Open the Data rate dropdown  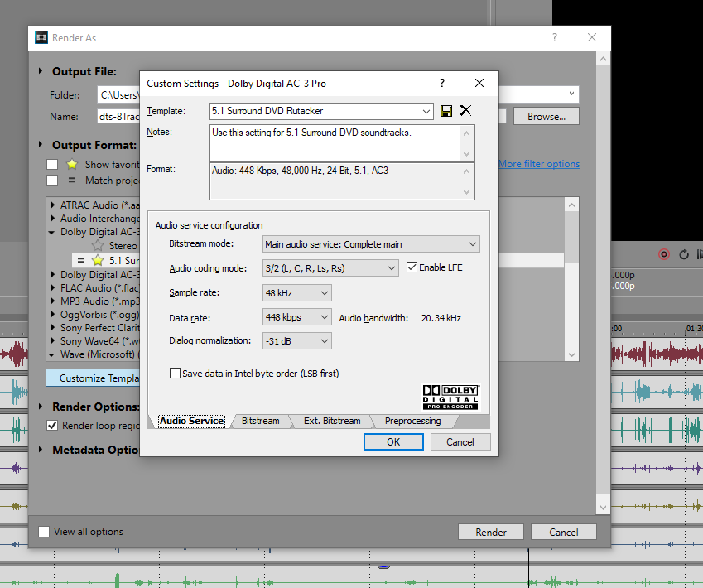(x=325, y=317)
